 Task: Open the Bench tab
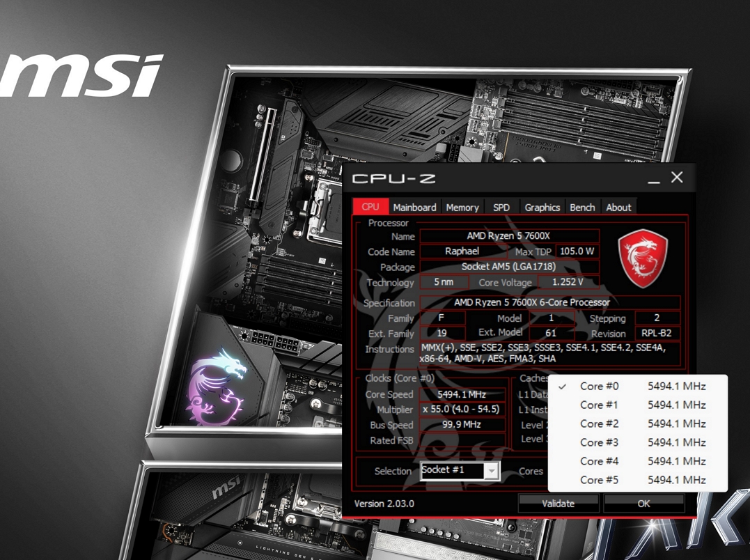582,207
